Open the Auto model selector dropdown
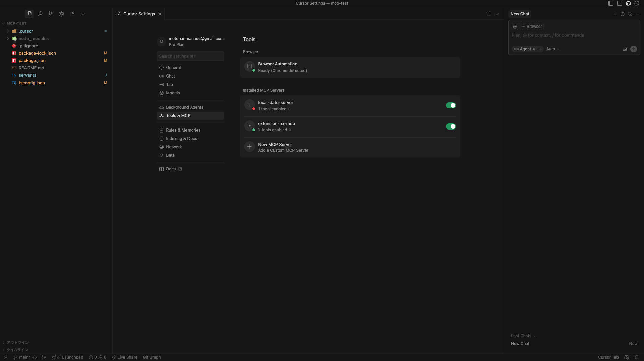The image size is (644, 361). (x=552, y=49)
